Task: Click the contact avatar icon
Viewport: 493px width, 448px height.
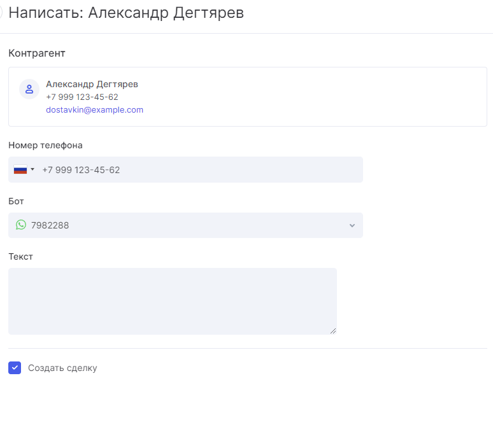Action: pos(29,90)
